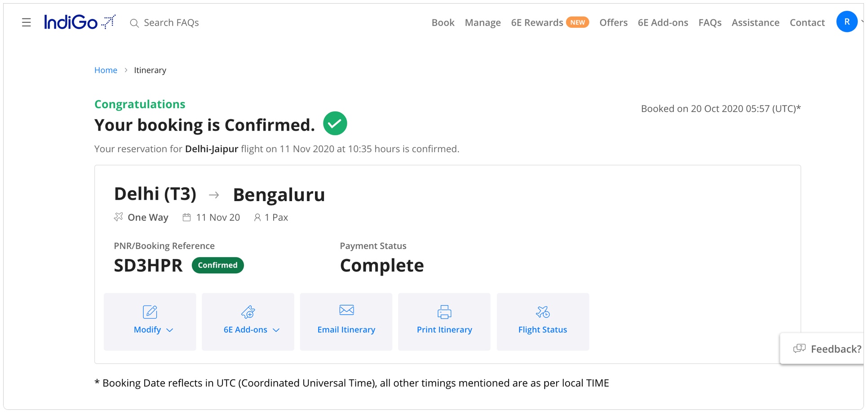Go to the Offers page
The image size is (868, 413).
pos(613,22)
